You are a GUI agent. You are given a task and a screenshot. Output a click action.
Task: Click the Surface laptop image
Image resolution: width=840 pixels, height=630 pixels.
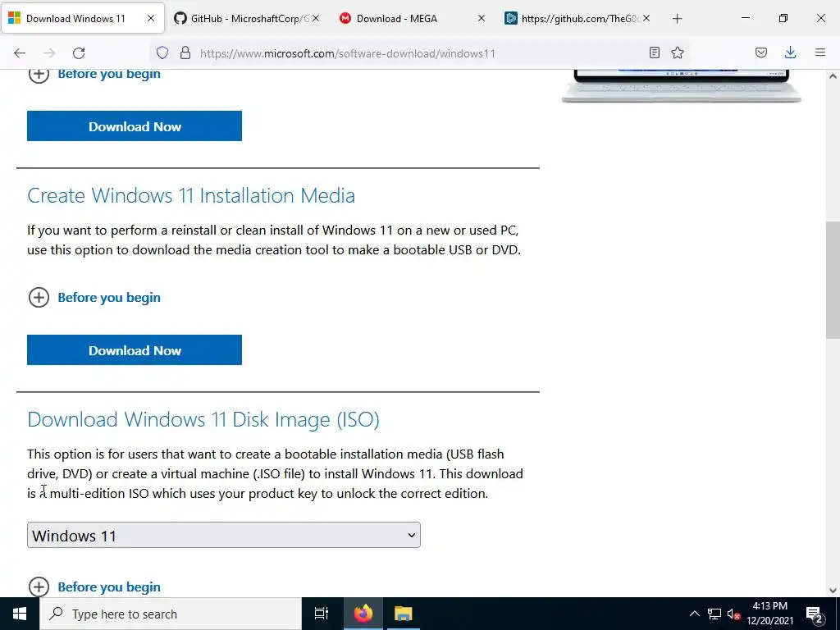[682, 85]
